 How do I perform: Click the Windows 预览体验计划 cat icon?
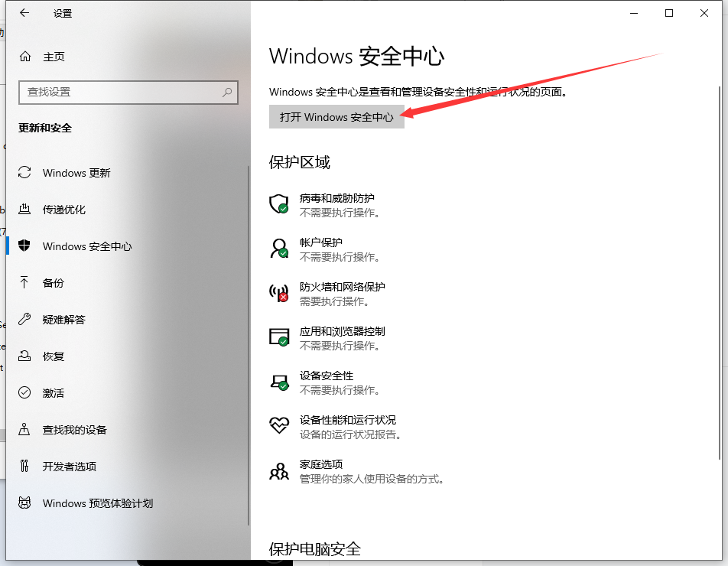(24, 503)
